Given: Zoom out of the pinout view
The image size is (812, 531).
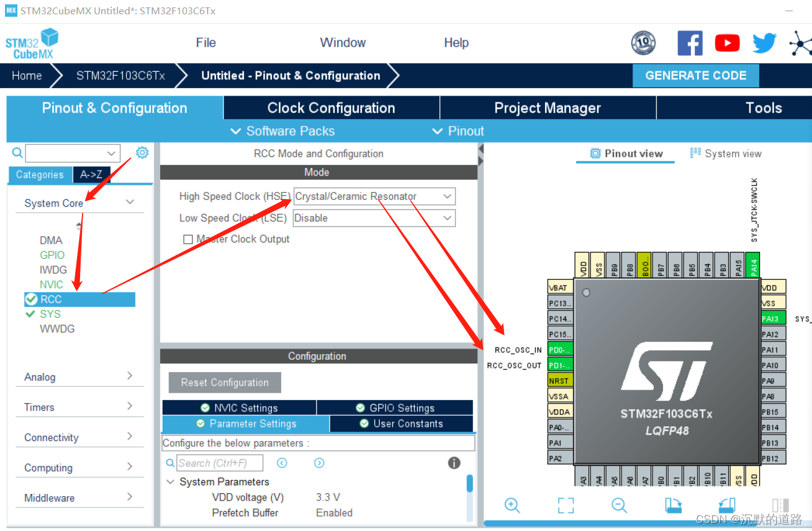Looking at the screenshot, I should click(619, 505).
